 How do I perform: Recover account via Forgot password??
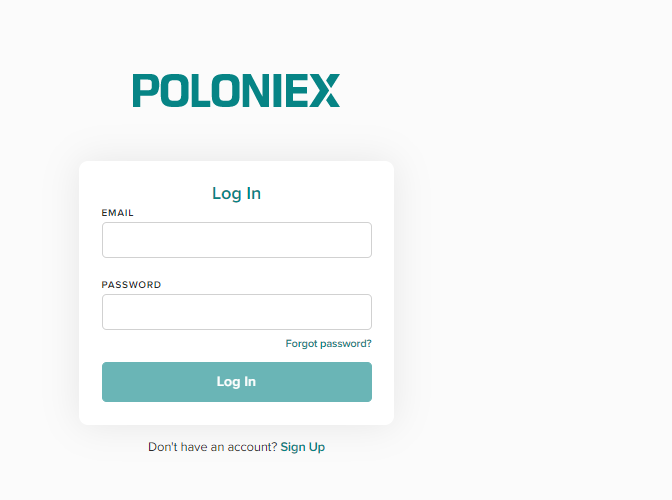328,344
